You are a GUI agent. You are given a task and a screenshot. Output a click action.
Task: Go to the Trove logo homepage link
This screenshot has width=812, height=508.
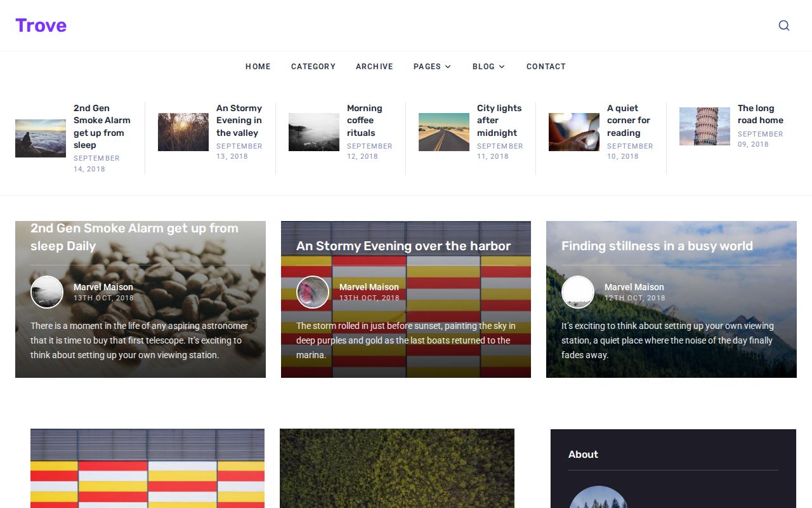(41, 25)
